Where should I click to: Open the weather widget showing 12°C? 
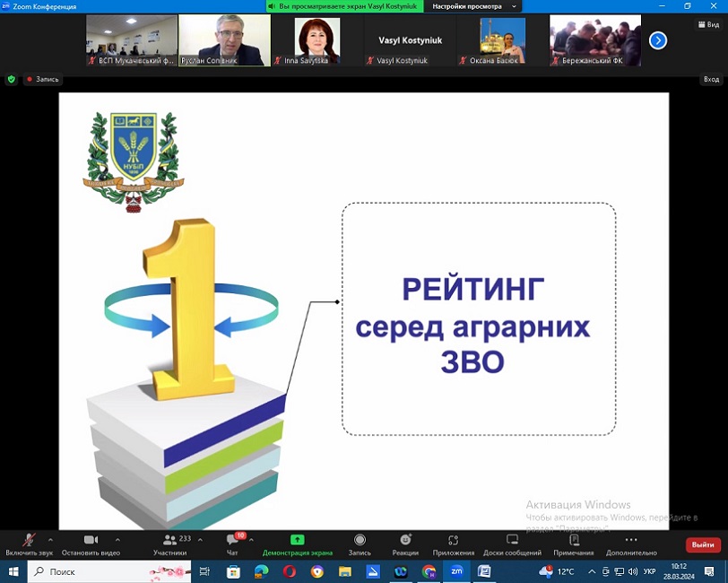[556, 571]
